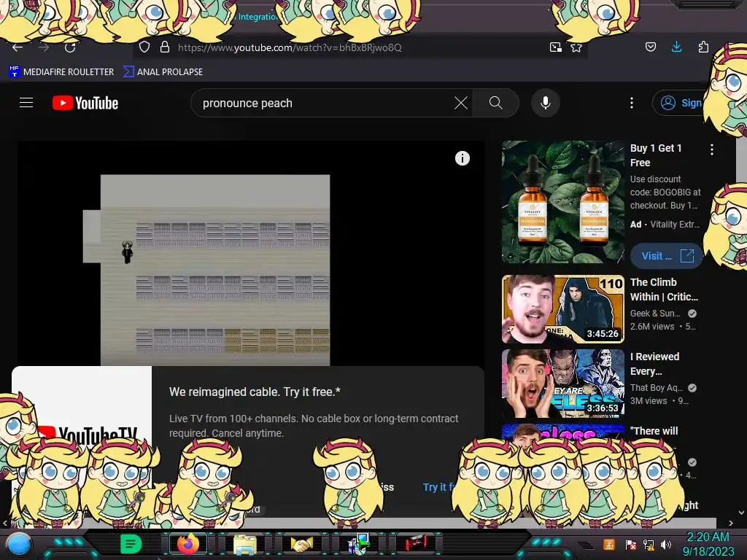Viewport: 747px width, 560px height.
Task: Click the shield tracking protection icon
Action: click(144, 47)
